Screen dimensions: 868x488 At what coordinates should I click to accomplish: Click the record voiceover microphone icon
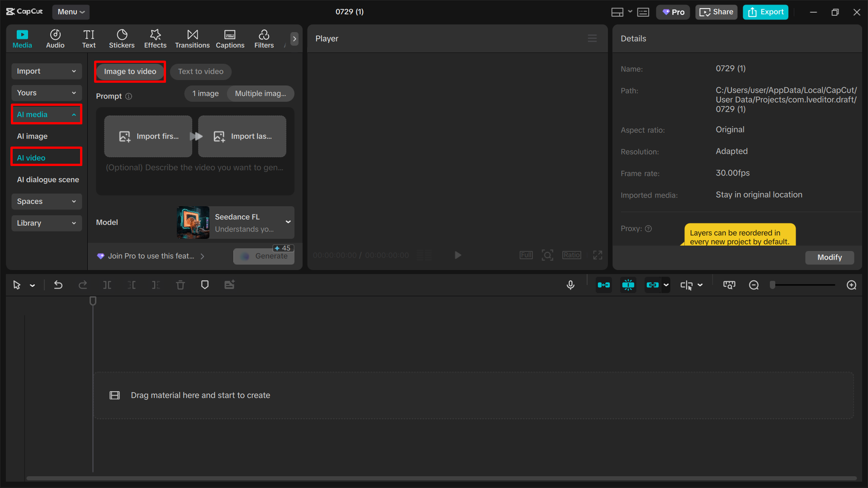click(570, 285)
